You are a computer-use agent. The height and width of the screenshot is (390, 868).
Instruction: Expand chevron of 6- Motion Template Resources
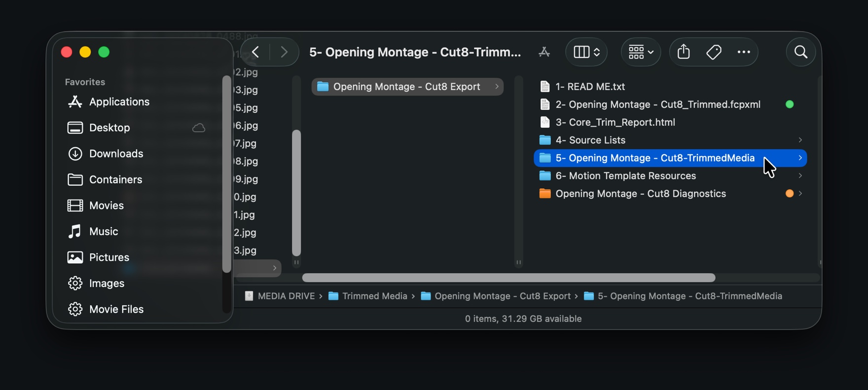(x=800, y=176)
